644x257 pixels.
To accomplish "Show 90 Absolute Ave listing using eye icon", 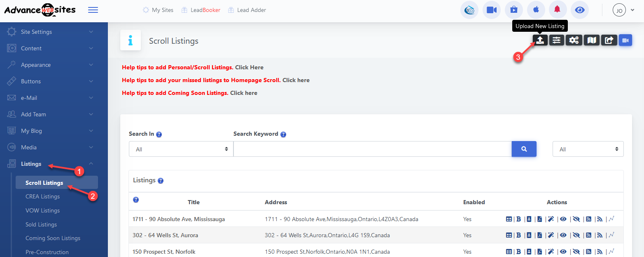I will tap(563, 219).
